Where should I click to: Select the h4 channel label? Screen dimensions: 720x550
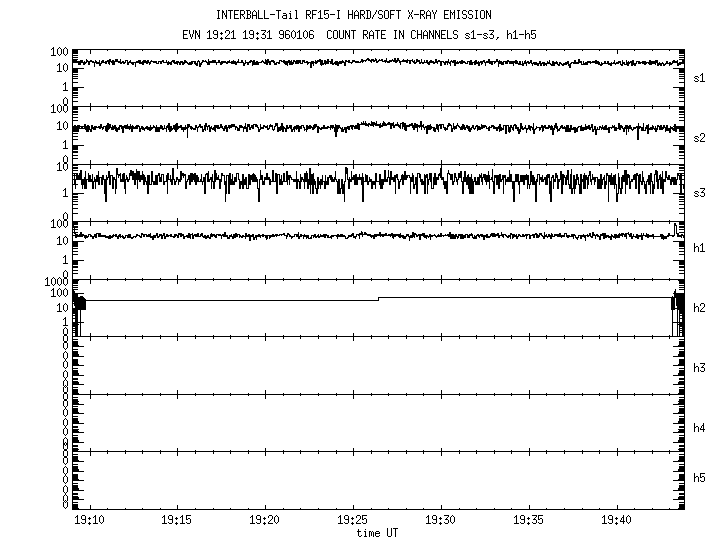(x=699, y=428)
